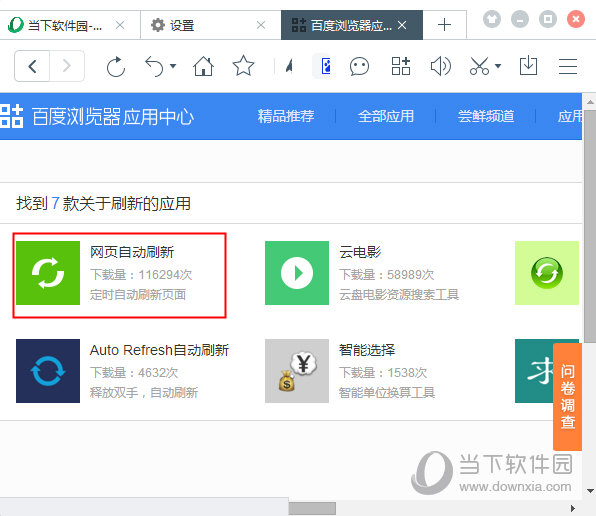The image size is (596, 516).
Task: Click the light green round refresh app icon
Action: pos(547,273)
